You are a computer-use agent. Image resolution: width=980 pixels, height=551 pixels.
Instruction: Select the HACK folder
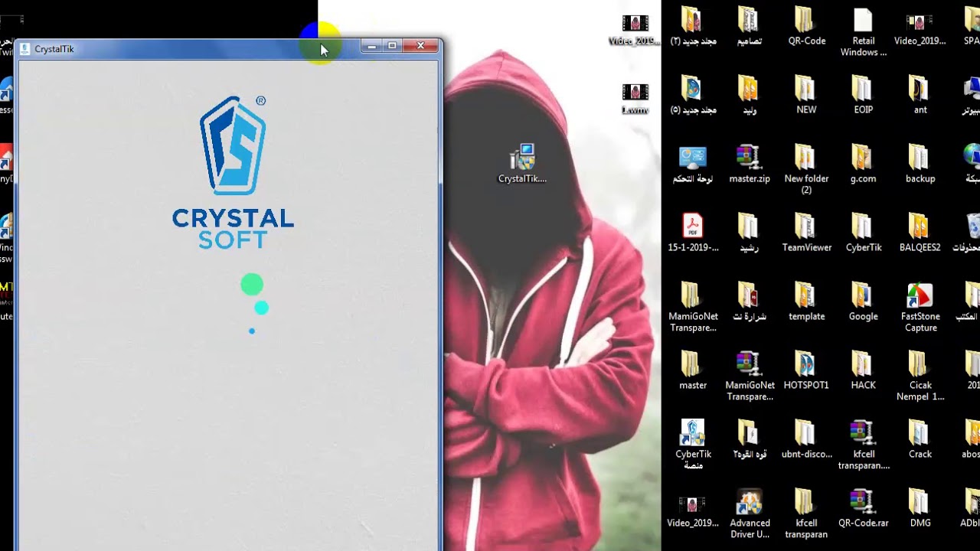[x=863, y=371]
